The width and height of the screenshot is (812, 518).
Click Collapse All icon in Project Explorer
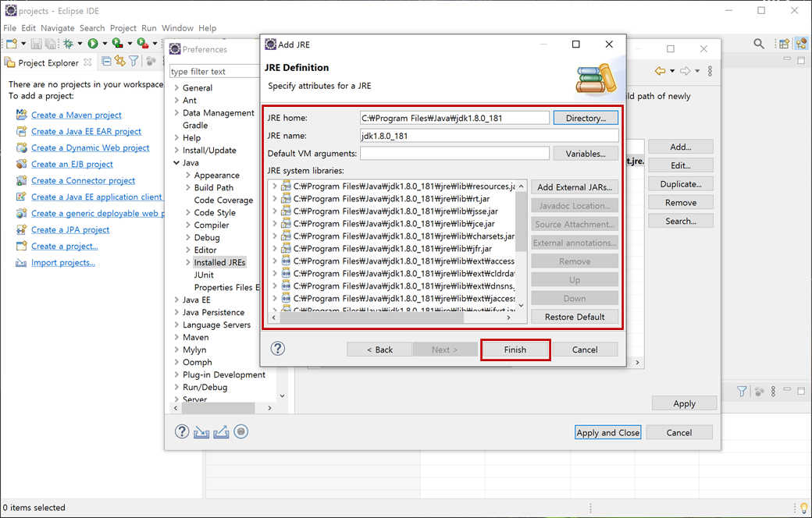107,62
